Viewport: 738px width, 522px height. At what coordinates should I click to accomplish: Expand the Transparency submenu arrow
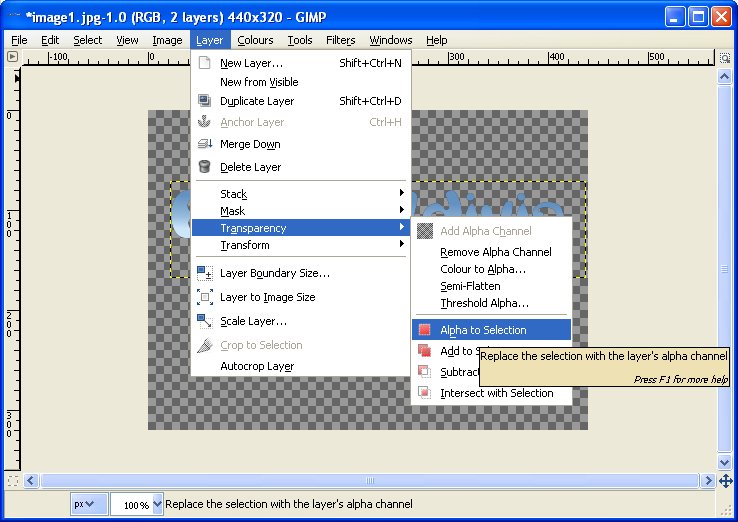[401, 227]
